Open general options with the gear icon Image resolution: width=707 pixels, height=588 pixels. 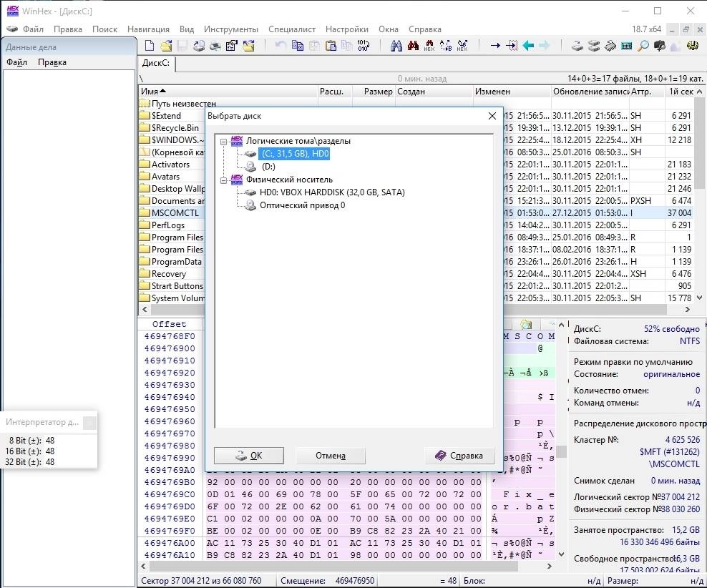pos(693,46)
